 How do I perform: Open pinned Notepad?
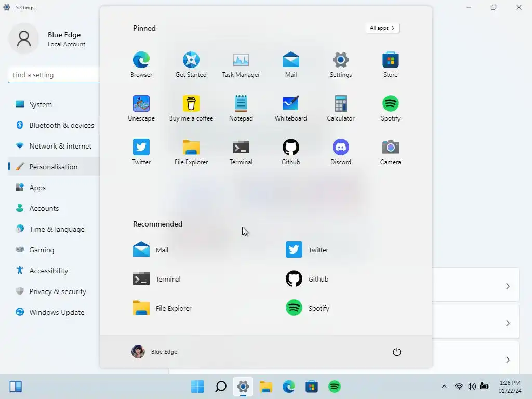[x=241, y=108]
